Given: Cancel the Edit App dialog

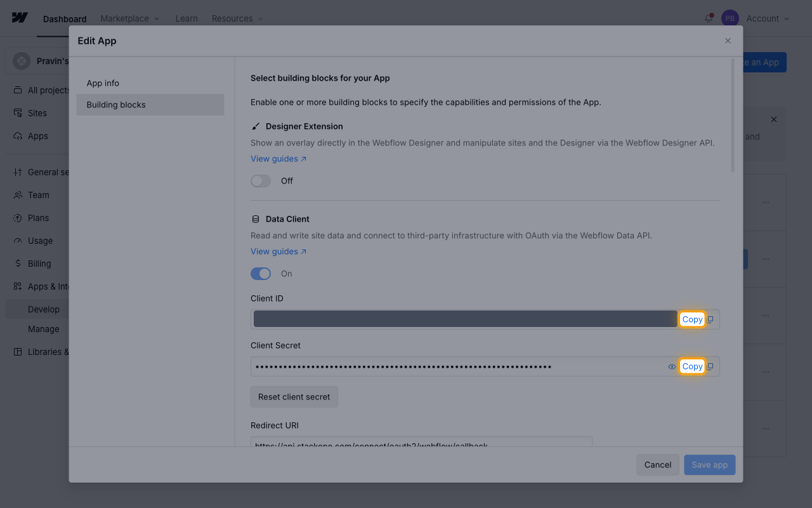Looking at the screenshot, I should click(x=658, y=465).
